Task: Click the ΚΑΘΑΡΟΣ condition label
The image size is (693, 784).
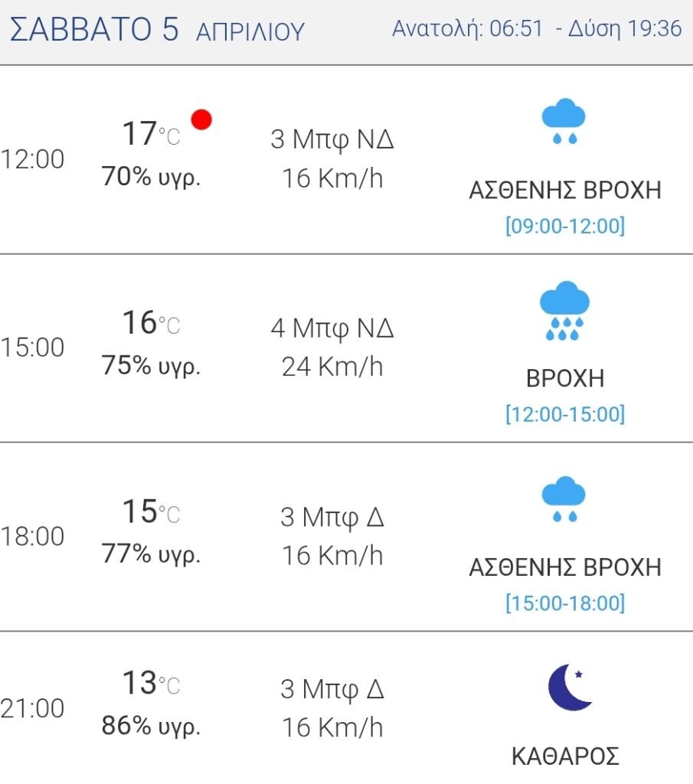Action: point(565,756)
